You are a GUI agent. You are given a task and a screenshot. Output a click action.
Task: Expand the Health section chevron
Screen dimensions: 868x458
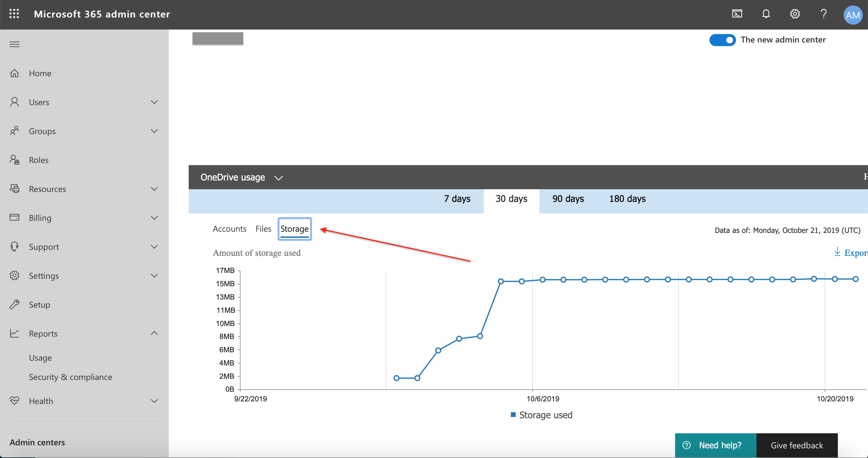coord(154,401)
